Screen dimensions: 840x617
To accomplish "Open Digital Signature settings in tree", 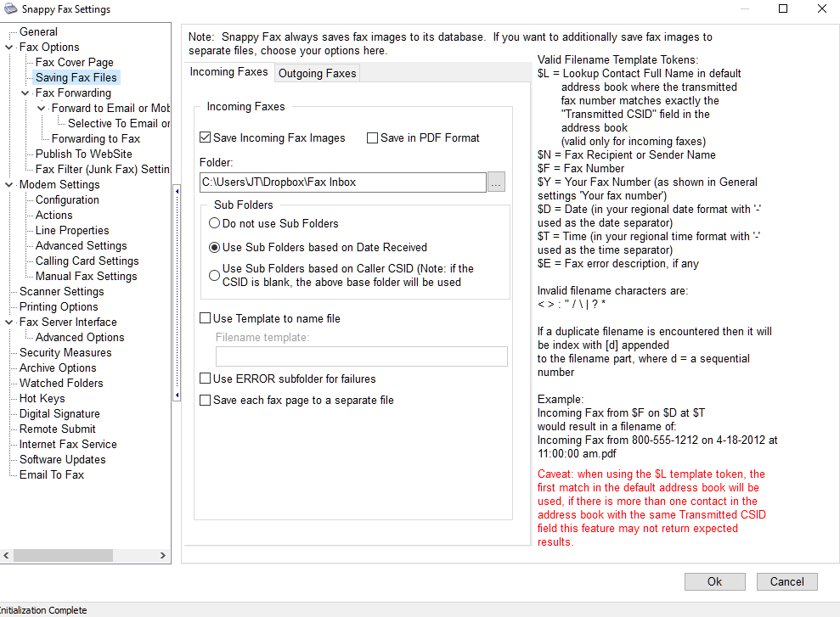I will click(x=59, y=414).
